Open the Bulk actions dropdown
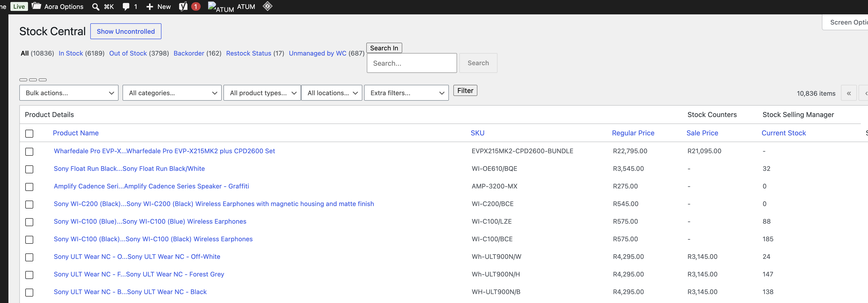Viewport: 868px width, 303px height. (x=69, y=93)
